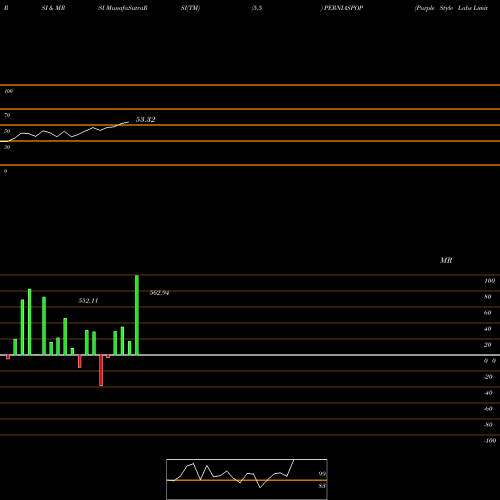Click the 562.94 value label
The image size is (500, 500).
tap(159, 293)
